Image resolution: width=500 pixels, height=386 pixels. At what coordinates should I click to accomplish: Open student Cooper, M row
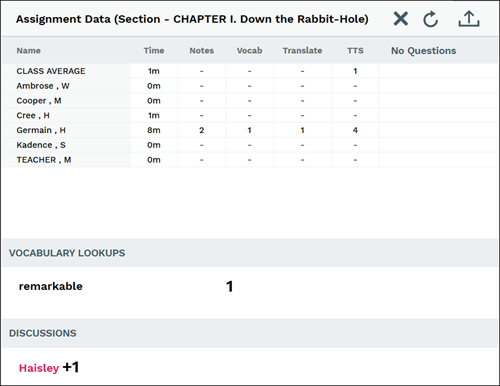(250, 101)
